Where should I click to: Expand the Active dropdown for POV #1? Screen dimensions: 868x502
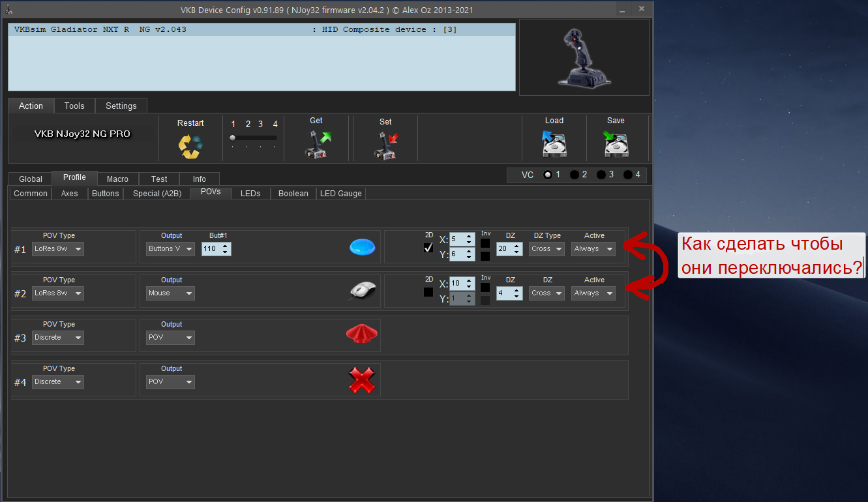coord(593,248)
